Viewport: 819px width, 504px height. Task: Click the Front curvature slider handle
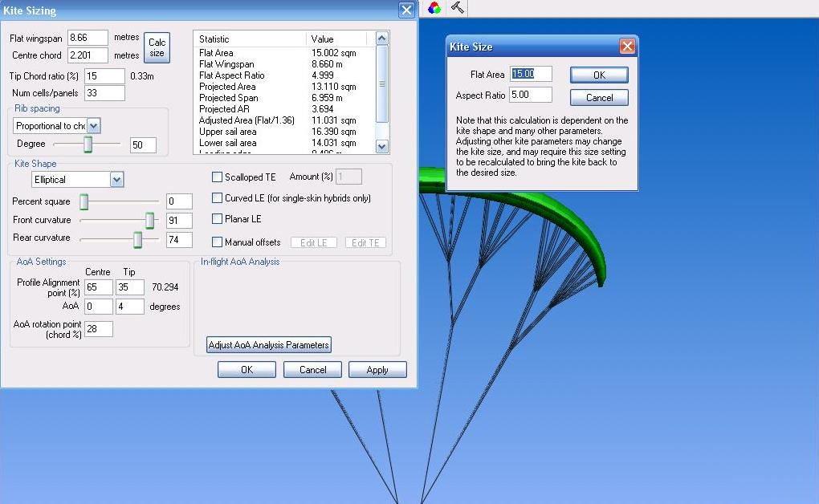149,221
